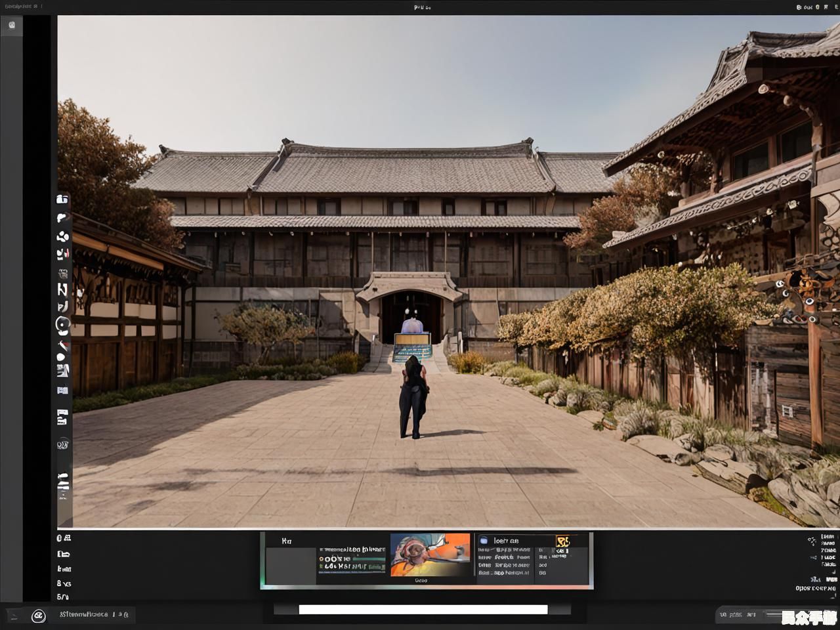The width and height of the screenshot is (840, 630).
Task: Click the yellow icon in bottom panel's top right
Action: tap(562, 541)
